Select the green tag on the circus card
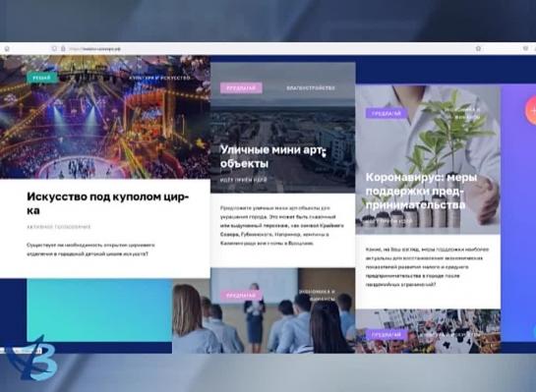Image resolution: width=536 pixels, height=392 pixels. (x=41, y=78)
